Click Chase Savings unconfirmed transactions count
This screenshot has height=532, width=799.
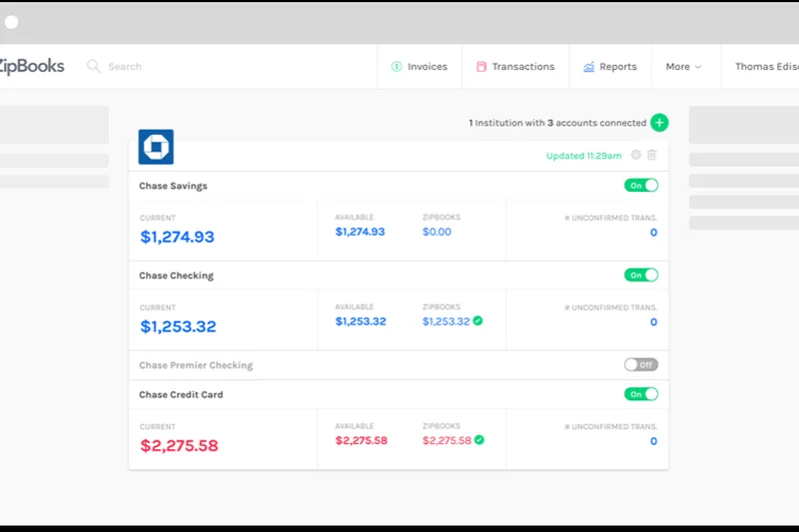pyautogui.click(x=653, y=233)
